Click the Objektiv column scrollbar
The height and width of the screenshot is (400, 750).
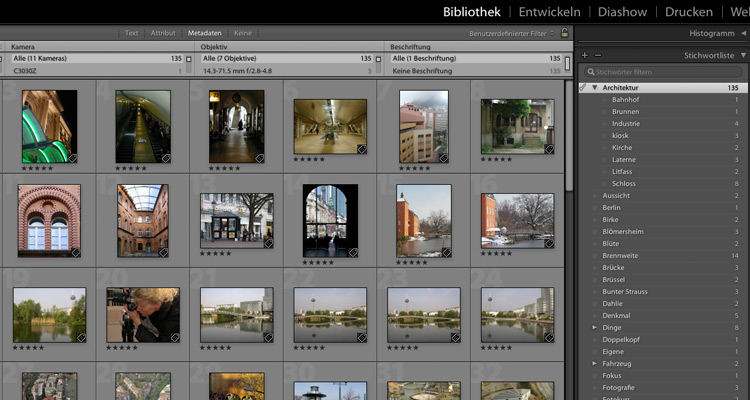pos(378,64)
